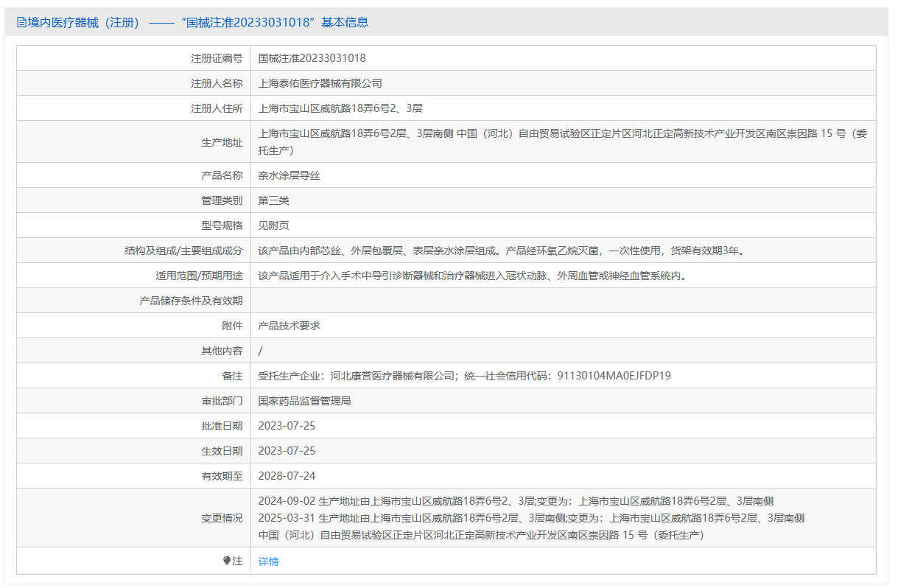Click the 审批部门 label cell
The height and width of the screenshot is (588, 898).
click(133, 401)
